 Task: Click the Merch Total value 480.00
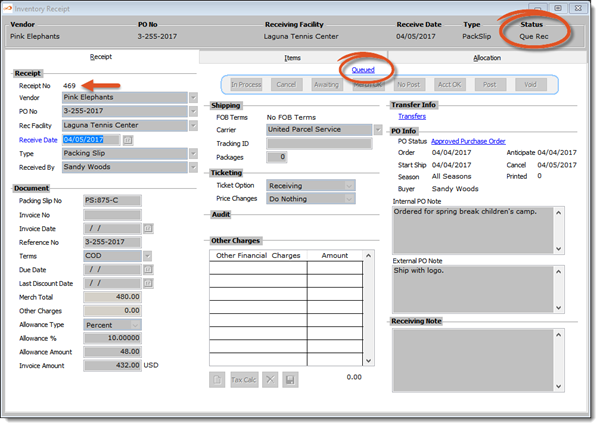point(112,297)
